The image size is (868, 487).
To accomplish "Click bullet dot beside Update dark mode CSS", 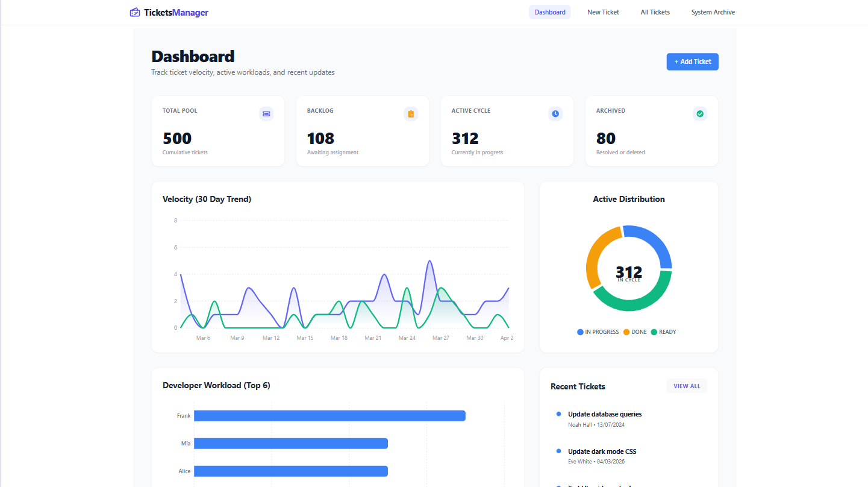I will pos(559,451).
